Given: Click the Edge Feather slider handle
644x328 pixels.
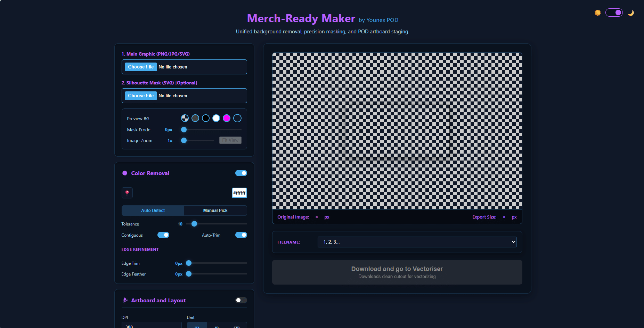Looking at the screenshot, I should (189, 274).
